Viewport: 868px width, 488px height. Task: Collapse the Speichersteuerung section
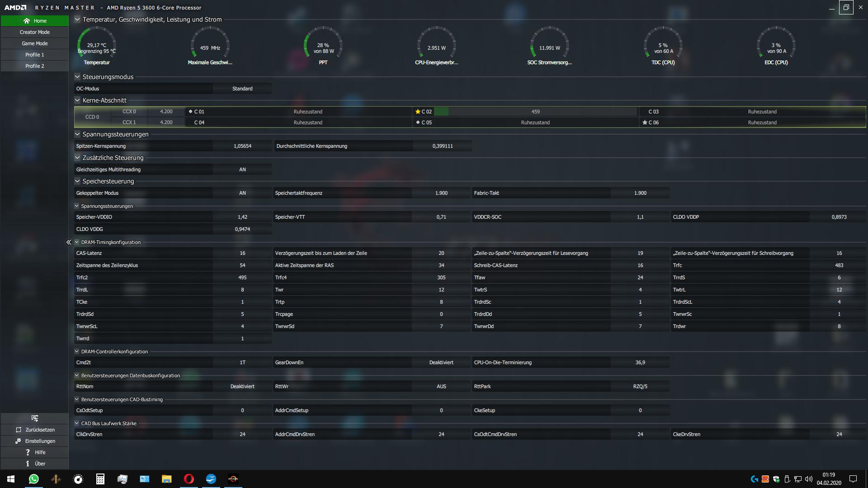click(x=77, y=181)
